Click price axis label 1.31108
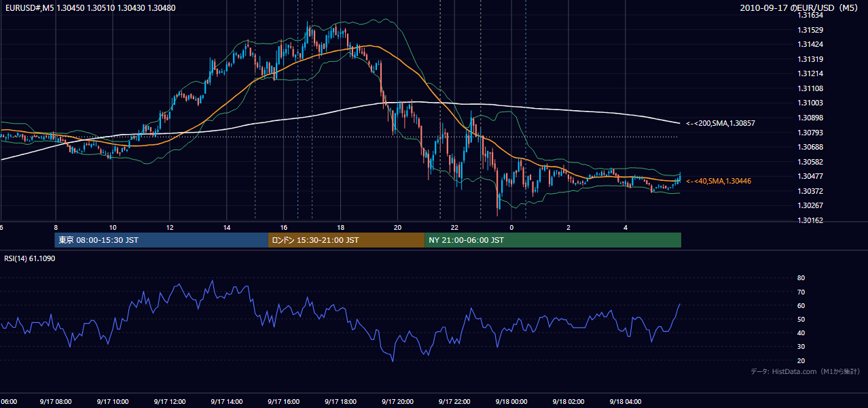868x408 pixels. [812, 88]
